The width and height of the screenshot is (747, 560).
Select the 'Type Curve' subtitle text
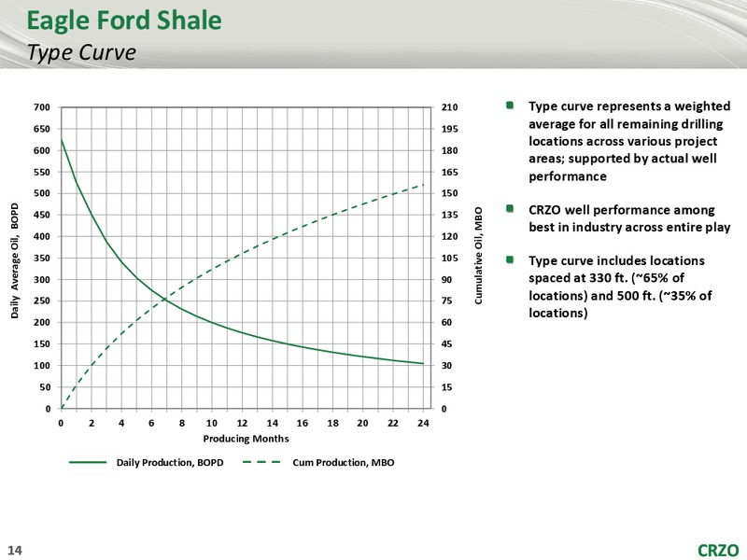[x=81, y=52]
